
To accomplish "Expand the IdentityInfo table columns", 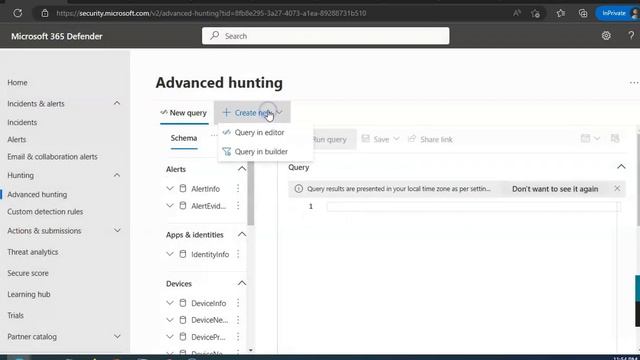I will pos(170,254).
